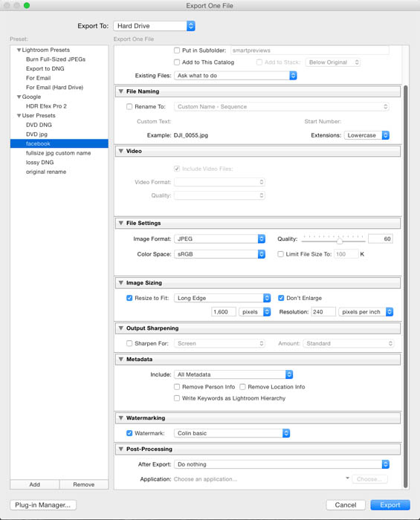Enable Write Keywords as Lightroom Hierarchy

point(177,398)
